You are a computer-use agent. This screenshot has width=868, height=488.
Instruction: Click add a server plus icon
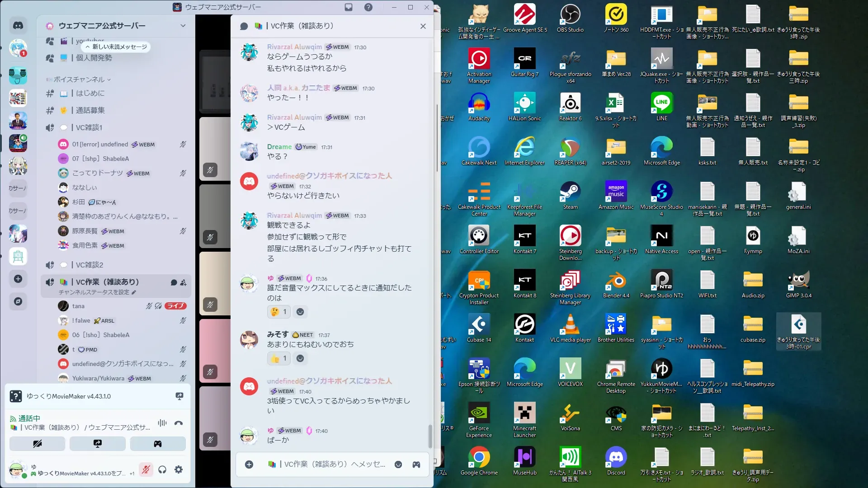click(18, 279)
